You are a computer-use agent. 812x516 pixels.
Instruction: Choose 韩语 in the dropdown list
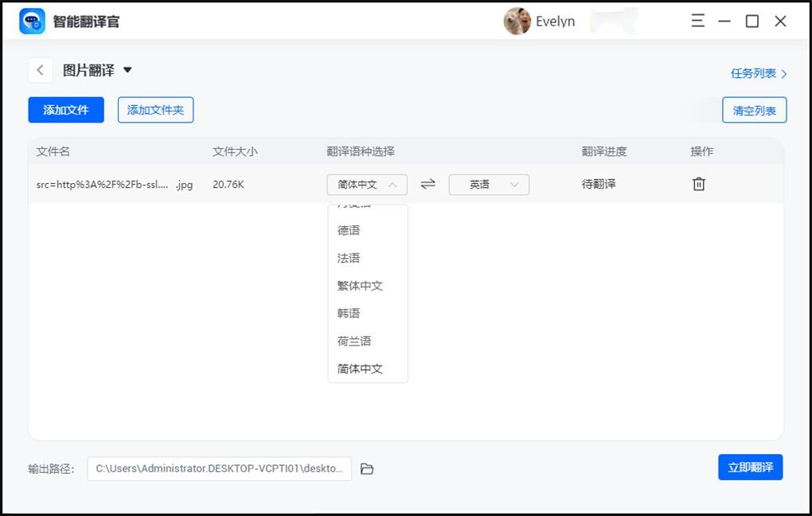(349, 314)
